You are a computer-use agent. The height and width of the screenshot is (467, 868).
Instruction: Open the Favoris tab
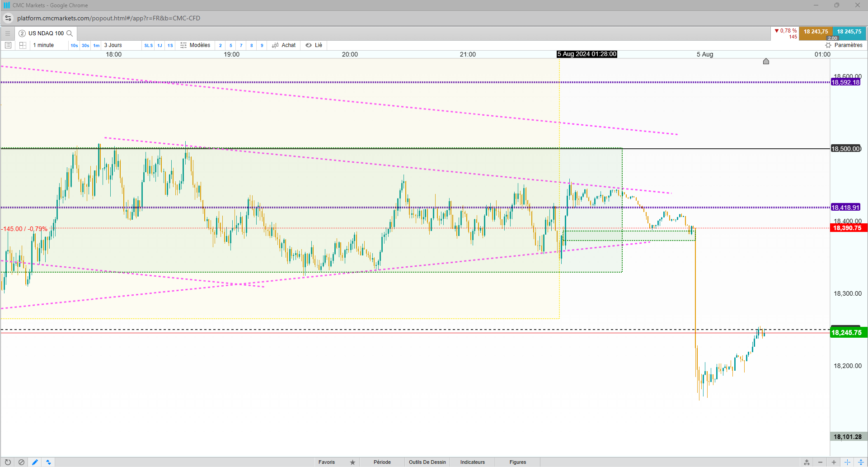[x=327, y=462]
